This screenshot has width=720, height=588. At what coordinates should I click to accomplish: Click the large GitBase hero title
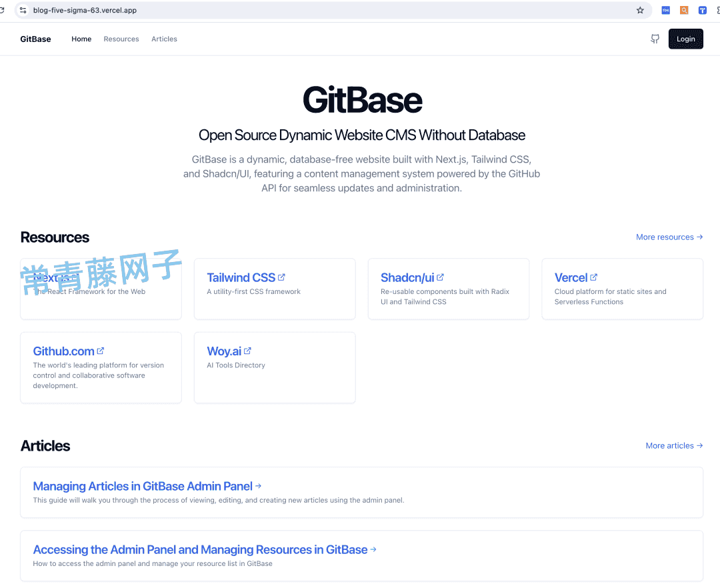pos(362,99)
